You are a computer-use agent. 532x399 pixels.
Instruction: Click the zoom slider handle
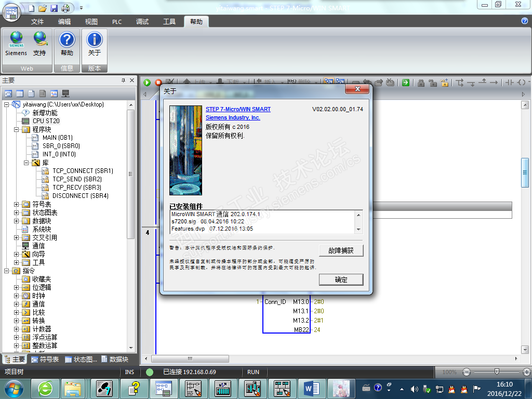[x=497, y=372]
